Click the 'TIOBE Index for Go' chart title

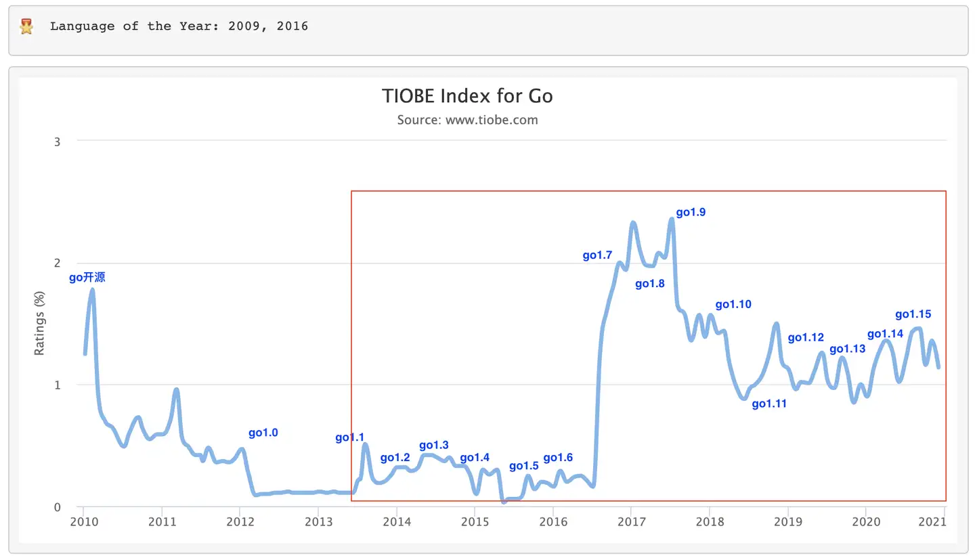pos(467,96)
